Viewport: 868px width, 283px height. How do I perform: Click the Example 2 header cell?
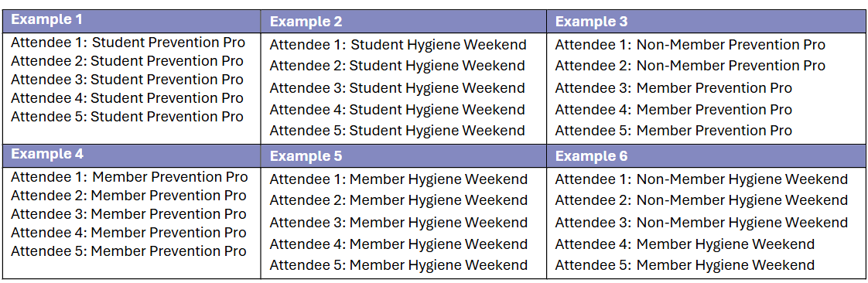tap(404, 22)
